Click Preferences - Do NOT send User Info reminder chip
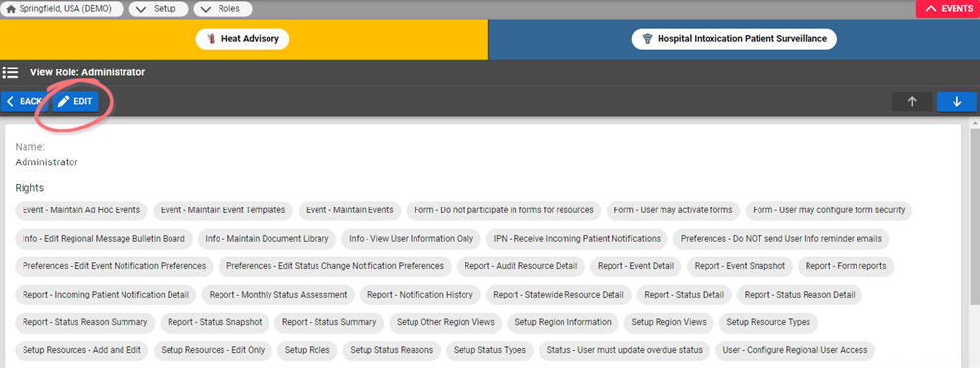This screenshot has height=368, width=980. point(781,238)
